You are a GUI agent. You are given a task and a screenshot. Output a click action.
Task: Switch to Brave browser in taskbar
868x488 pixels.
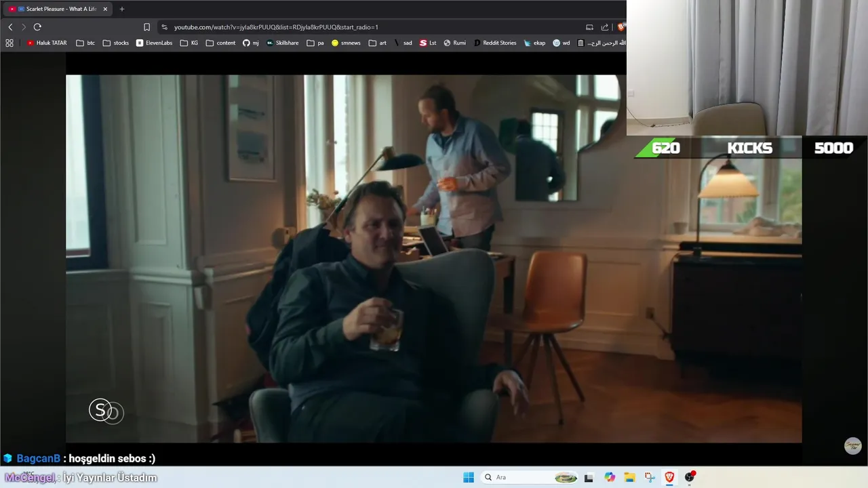pyautogui.click(x=669, y=477)
